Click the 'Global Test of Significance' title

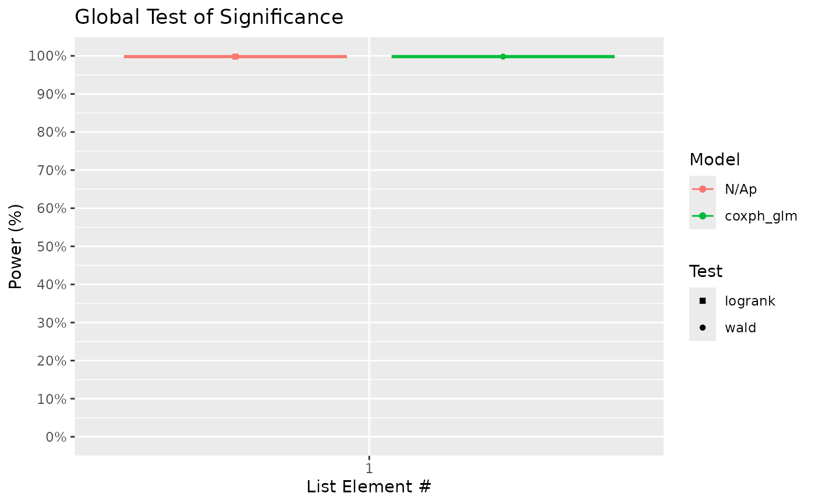tap(209, 17)
